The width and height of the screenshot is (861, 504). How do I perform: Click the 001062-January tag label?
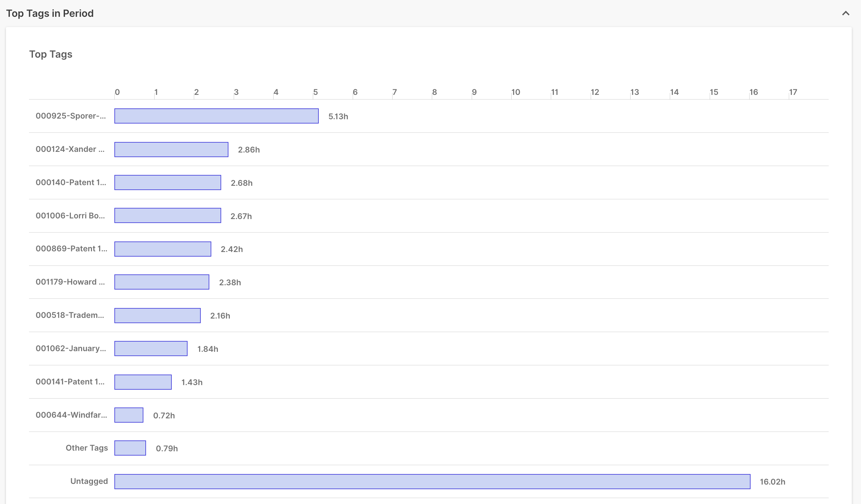tap(71, 348)
